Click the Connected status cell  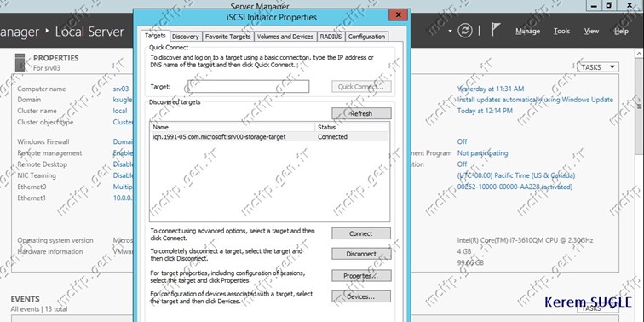pyautogui.click(x=333, y=137)
